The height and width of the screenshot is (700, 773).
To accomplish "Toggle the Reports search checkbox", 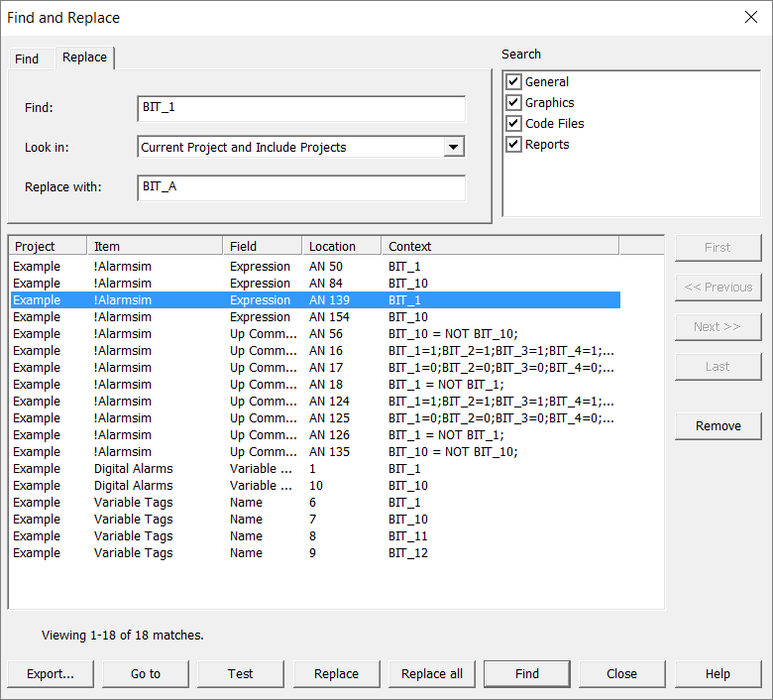I will 513,145.
